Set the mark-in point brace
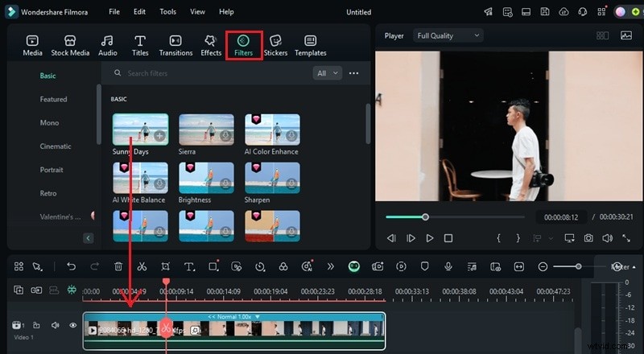 tap(498, 238)
